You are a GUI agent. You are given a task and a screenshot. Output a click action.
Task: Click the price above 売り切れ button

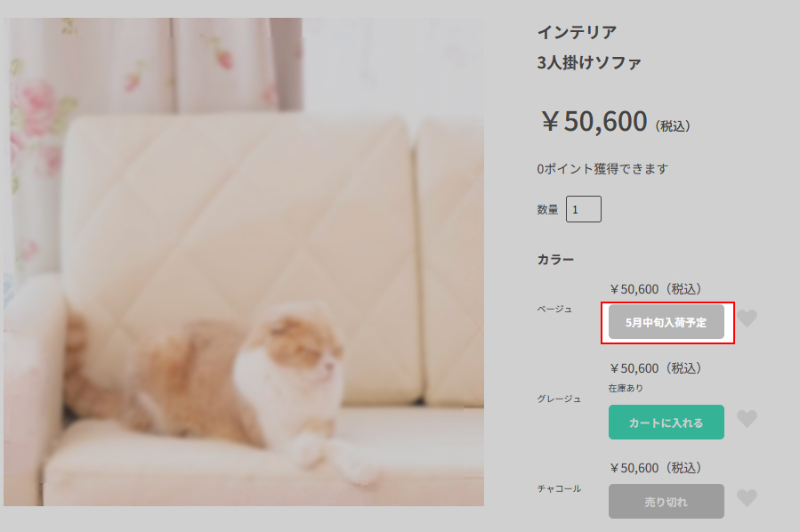656,468
